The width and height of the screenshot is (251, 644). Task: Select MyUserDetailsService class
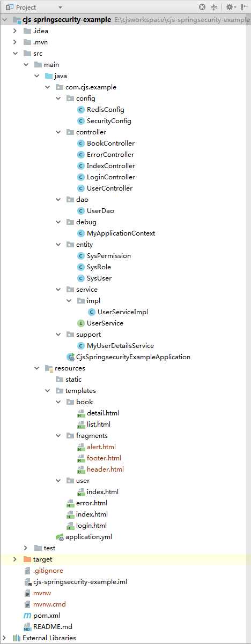point(120,346)
